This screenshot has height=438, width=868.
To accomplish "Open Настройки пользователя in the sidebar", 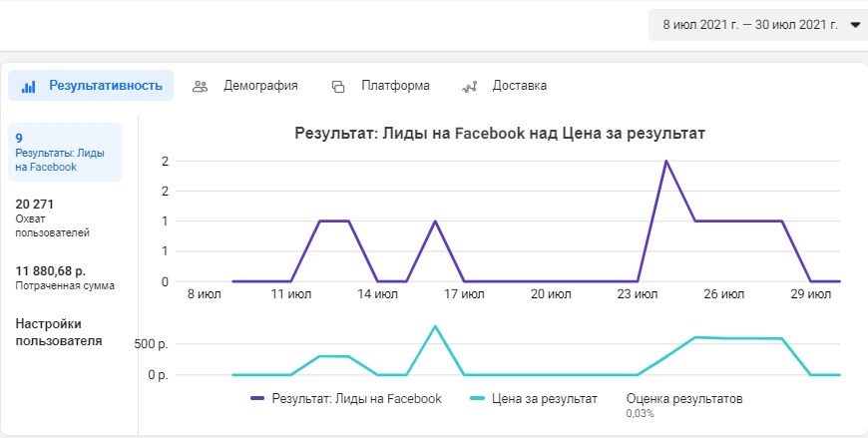I will pyautogui.click(x=59, y=332).
